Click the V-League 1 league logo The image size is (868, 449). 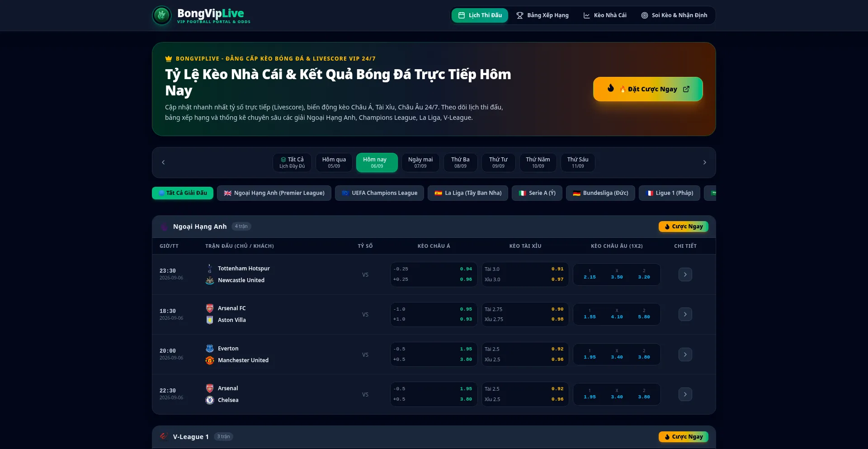(x=164, y=437)
